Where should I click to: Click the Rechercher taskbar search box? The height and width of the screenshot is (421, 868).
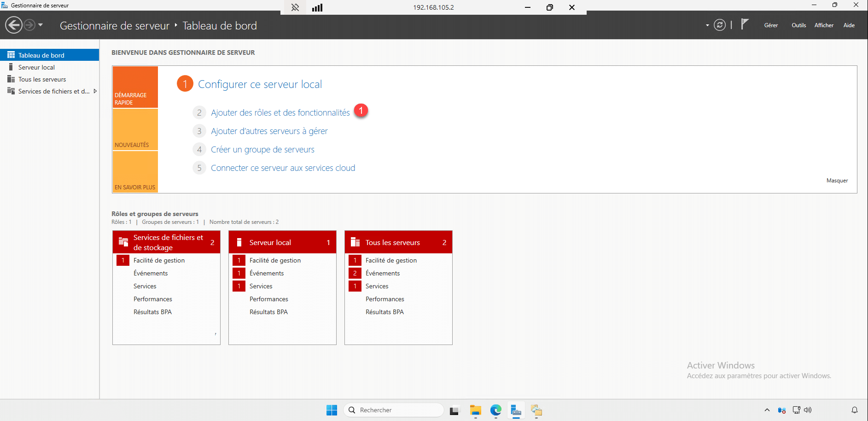tap(393, 410)
